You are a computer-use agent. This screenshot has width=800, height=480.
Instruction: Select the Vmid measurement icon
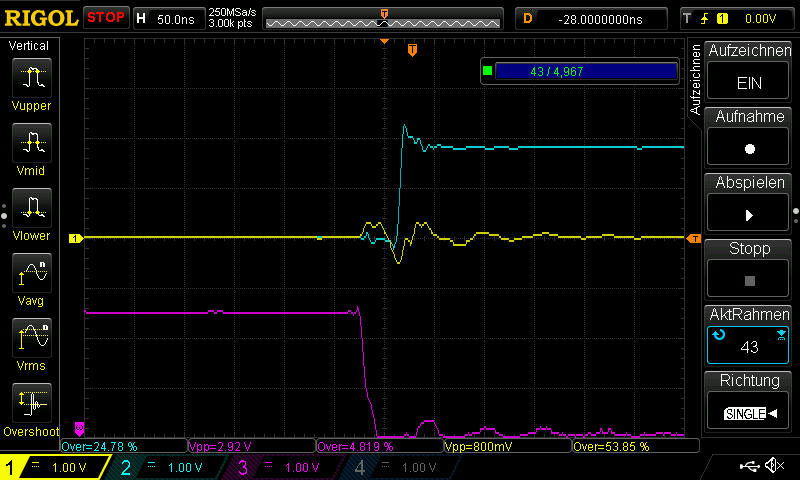tap(31, 141)
